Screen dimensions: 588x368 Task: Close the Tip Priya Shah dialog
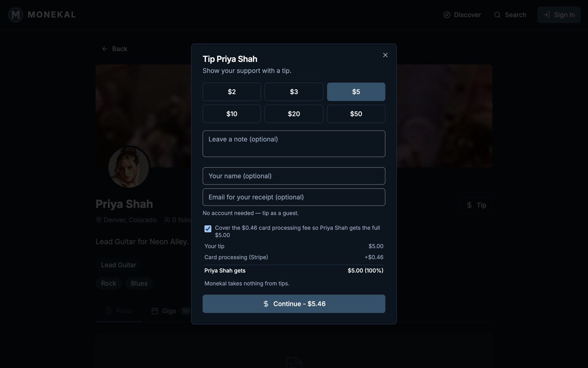click(x=385, y=55)
